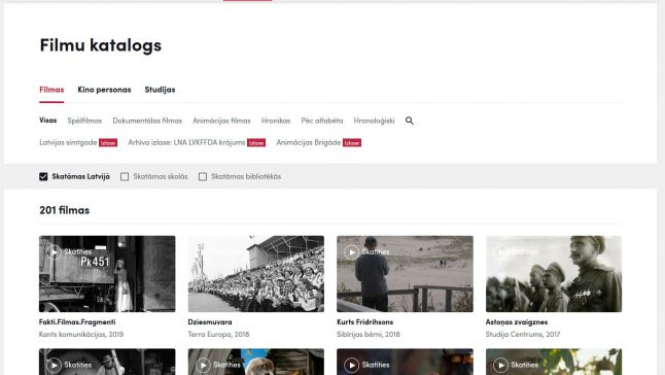Switch to the Filmas tab

pos(52,90)
